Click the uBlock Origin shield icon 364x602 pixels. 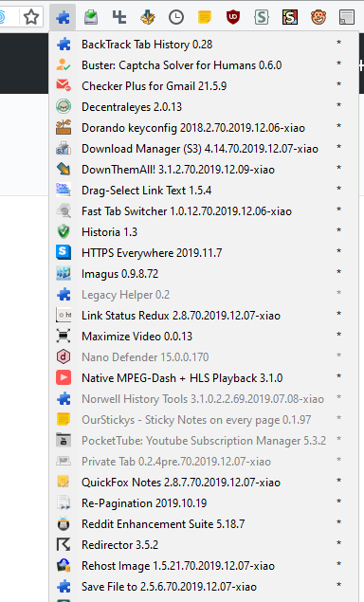pos(233,17)
